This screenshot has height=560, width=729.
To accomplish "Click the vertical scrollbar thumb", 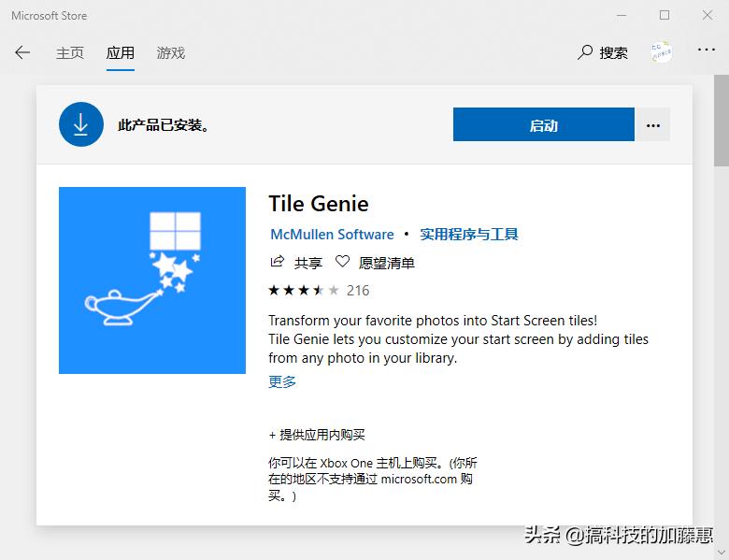I will click(x=722, y=120).
